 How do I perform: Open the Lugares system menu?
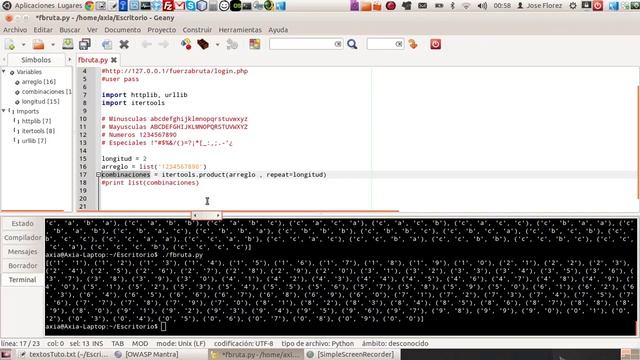coord(70,6)
